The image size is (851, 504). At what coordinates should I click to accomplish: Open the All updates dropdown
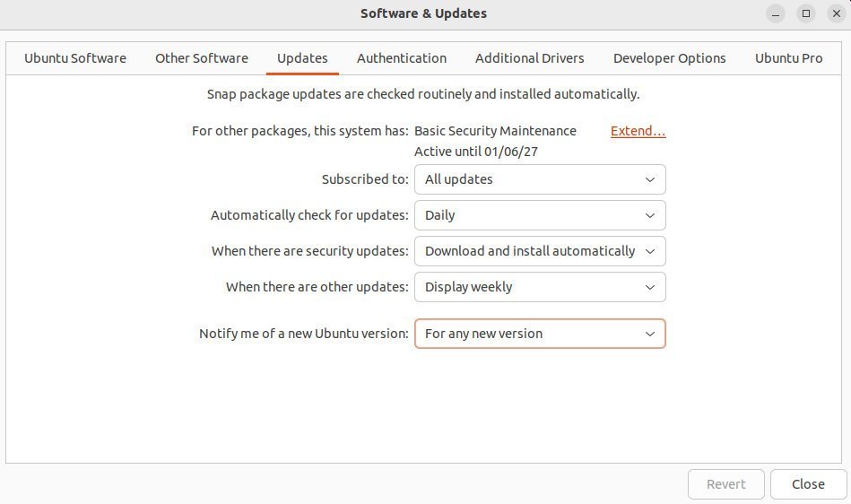click(540, 179)
